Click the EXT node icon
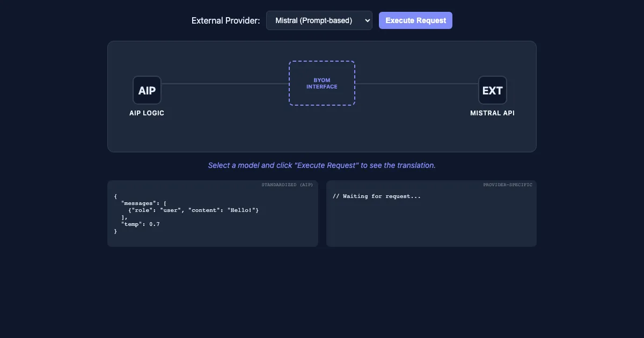 (x=493, y=90)
